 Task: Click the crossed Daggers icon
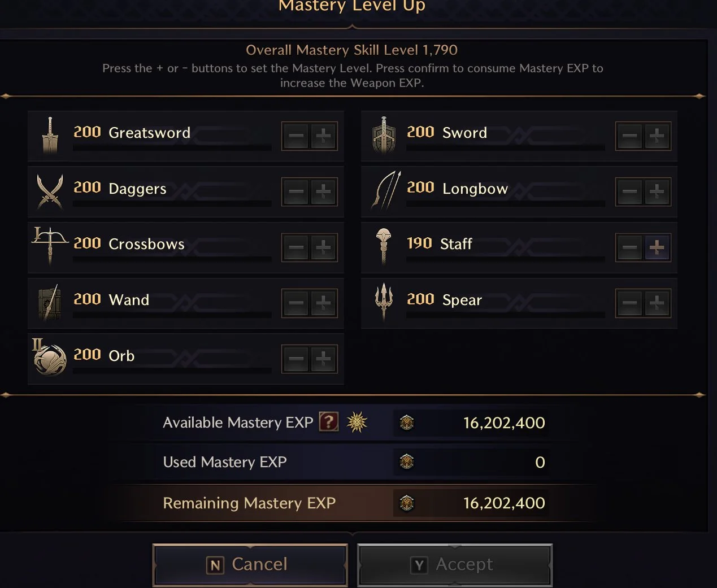click(x=50, y=191)
